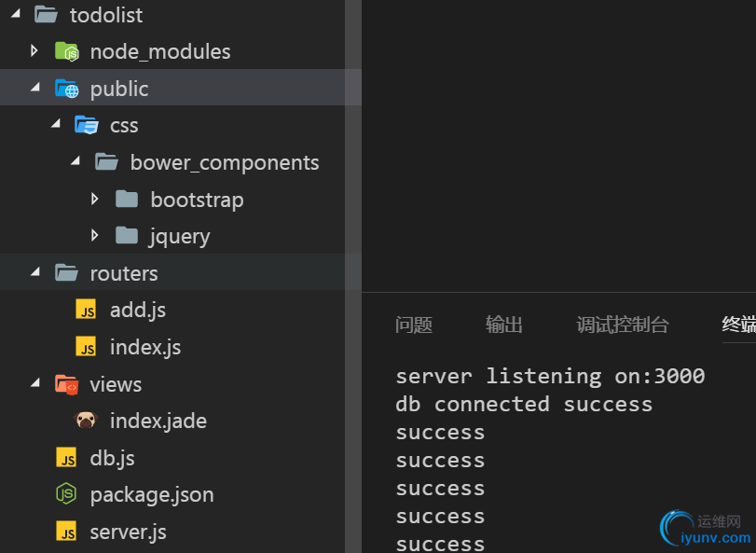Click the pug icon beside index.jade

click(x=86, y=421)
